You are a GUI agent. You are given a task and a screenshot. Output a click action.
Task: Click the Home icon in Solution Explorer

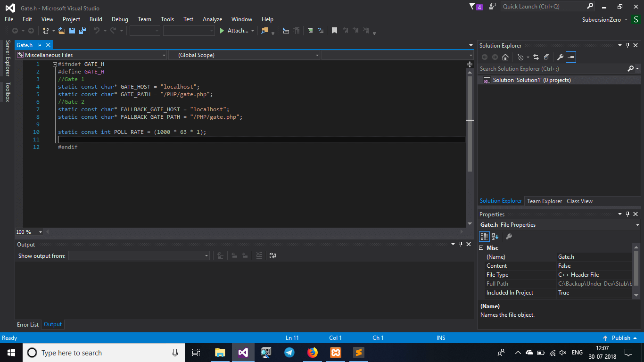[505, 57]
